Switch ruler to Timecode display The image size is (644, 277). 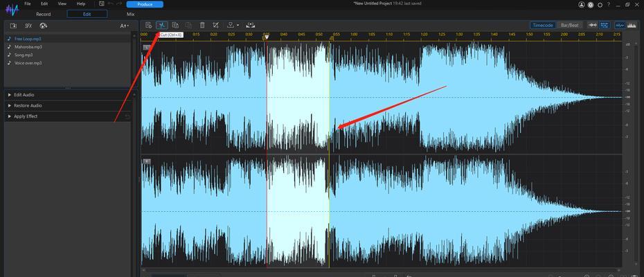coord(543,25)
